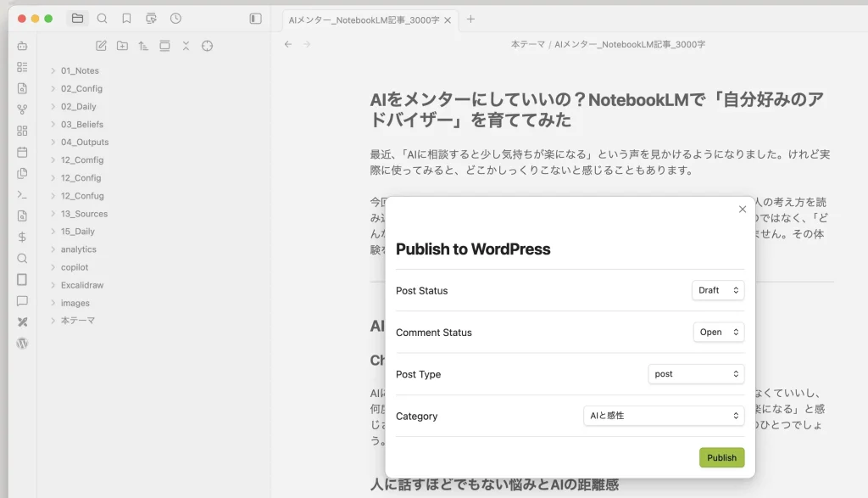Select the 15_Daily folder
This screenshot has height=498, width=868.
pyautogui.click(x=77, y=232)
